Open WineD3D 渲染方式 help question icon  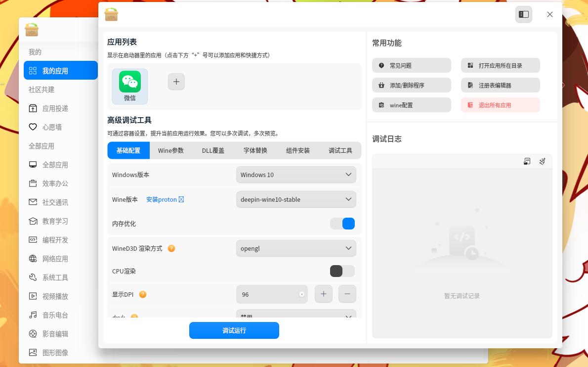pos(171,248)
